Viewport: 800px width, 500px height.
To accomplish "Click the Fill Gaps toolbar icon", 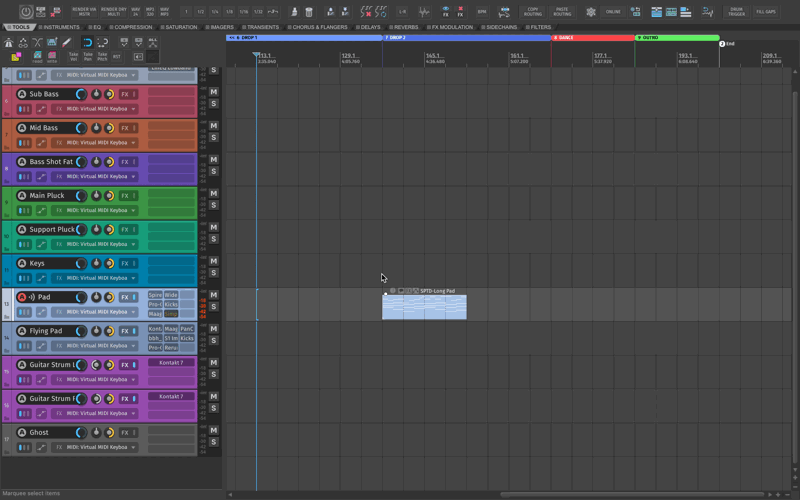I will tap(766, 12).
